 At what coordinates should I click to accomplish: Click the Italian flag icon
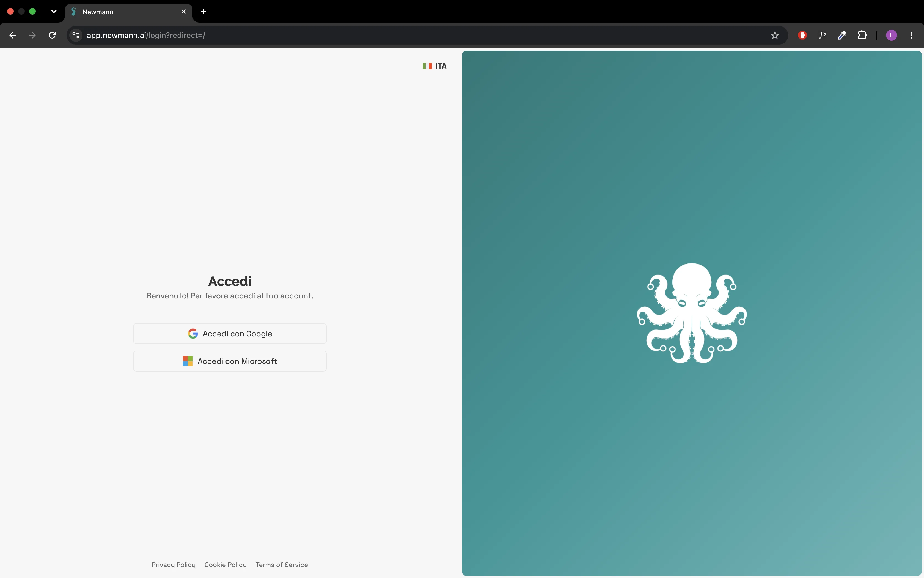(x=427, y=66)
